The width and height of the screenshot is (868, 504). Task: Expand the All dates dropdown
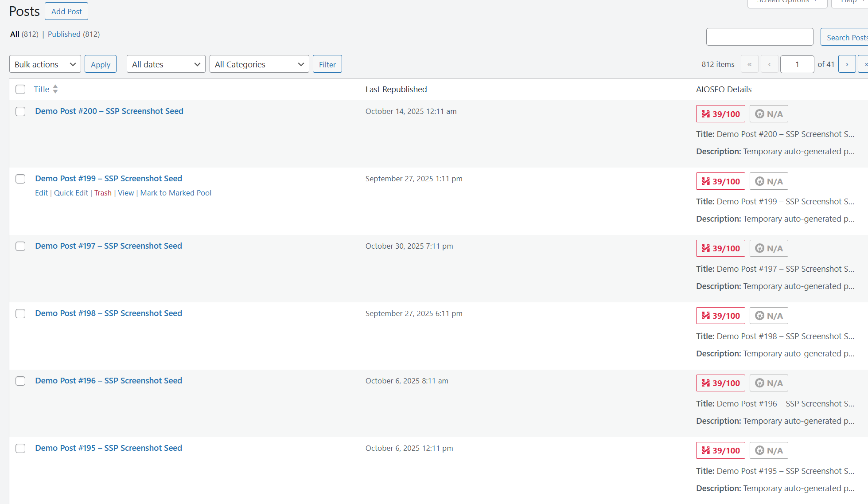(166, 64)
